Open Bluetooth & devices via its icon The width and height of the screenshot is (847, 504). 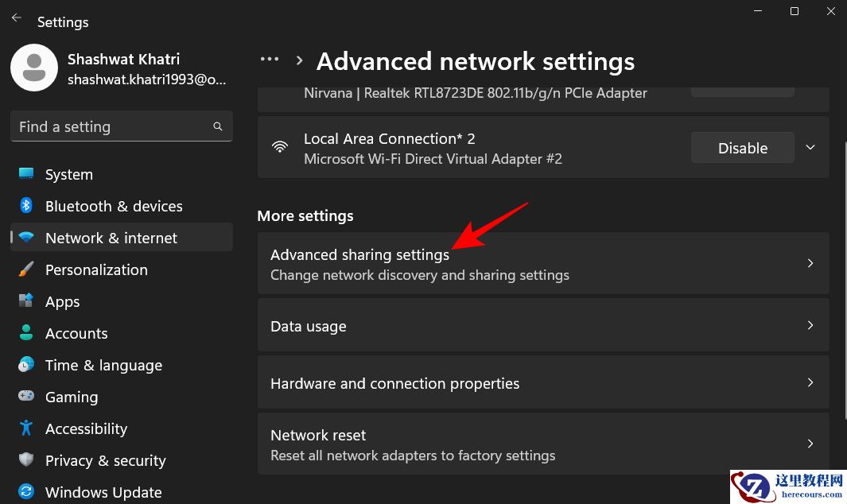pos(28,206)
